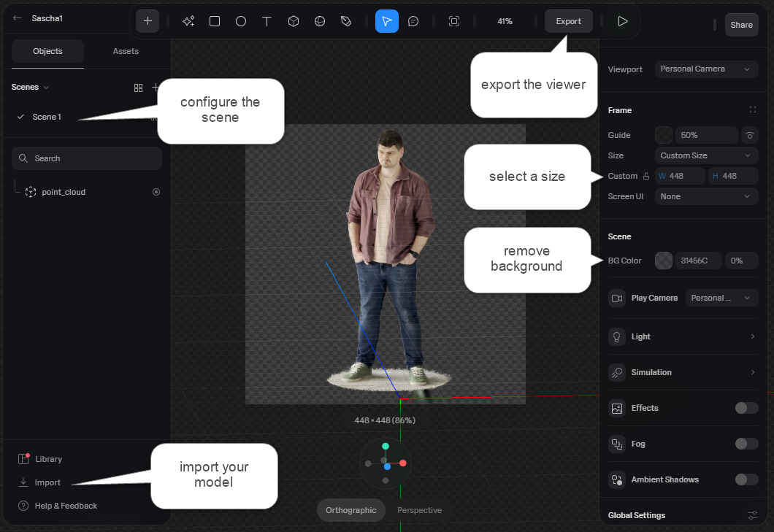Toggle visibility of point_cloud object
774x532 pixels.
(x=156, y=192)
